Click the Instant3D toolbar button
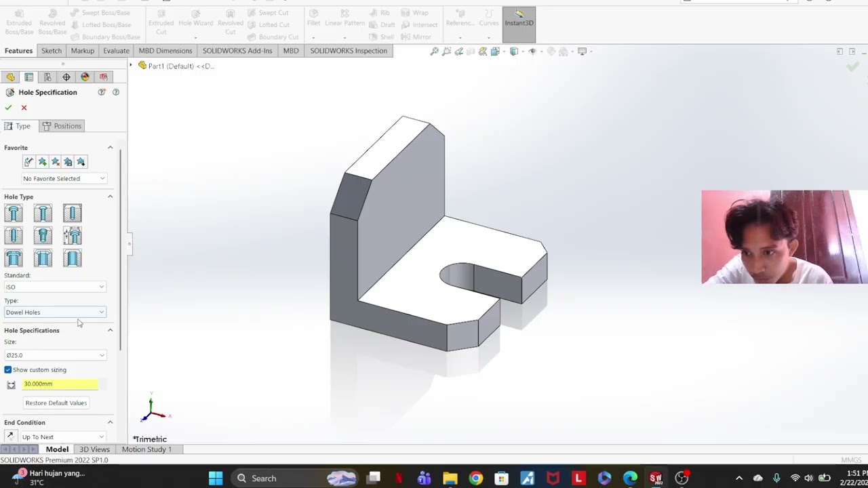The image size is (868, 488). click(x=519, y=23)
